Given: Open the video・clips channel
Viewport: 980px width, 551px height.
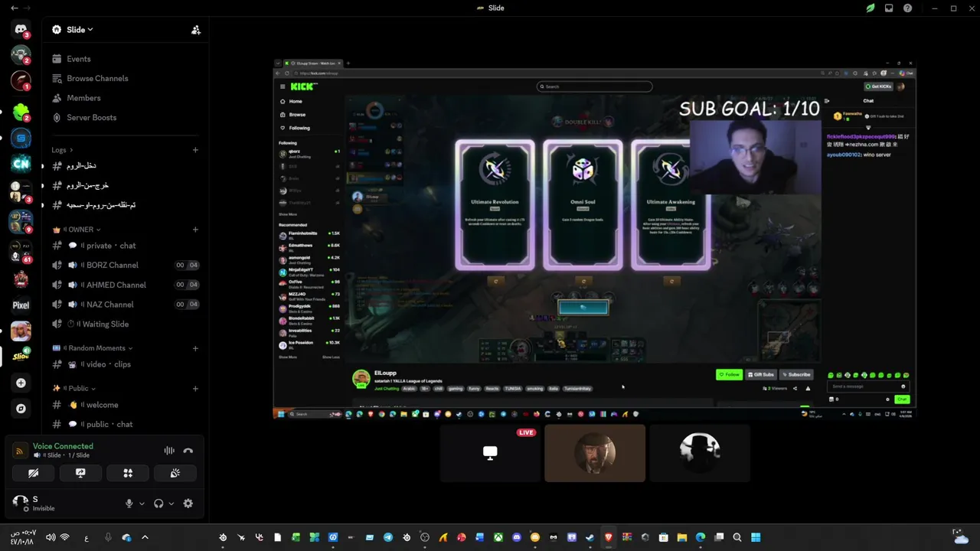Looking at the screenshot, I should pyautogui.click(x=125, y=364).
